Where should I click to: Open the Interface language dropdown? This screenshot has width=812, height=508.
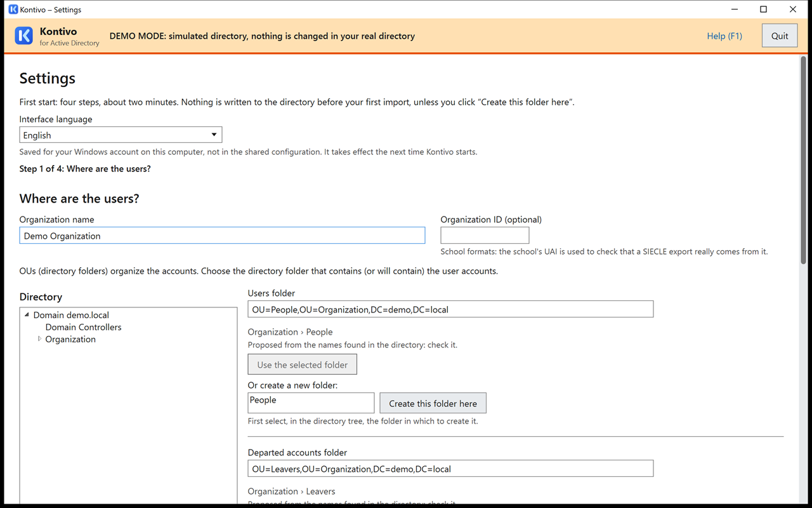pos(121,135)
